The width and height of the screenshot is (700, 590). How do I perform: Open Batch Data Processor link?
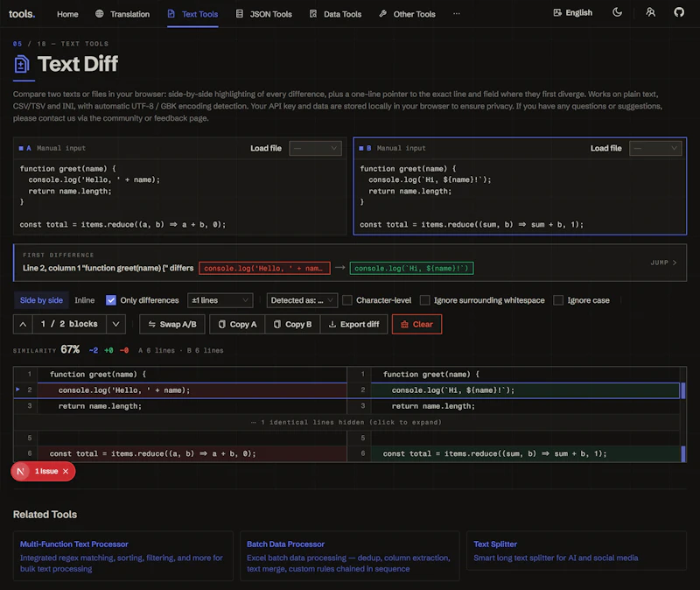pyautogui.click(x=286, y=544)
